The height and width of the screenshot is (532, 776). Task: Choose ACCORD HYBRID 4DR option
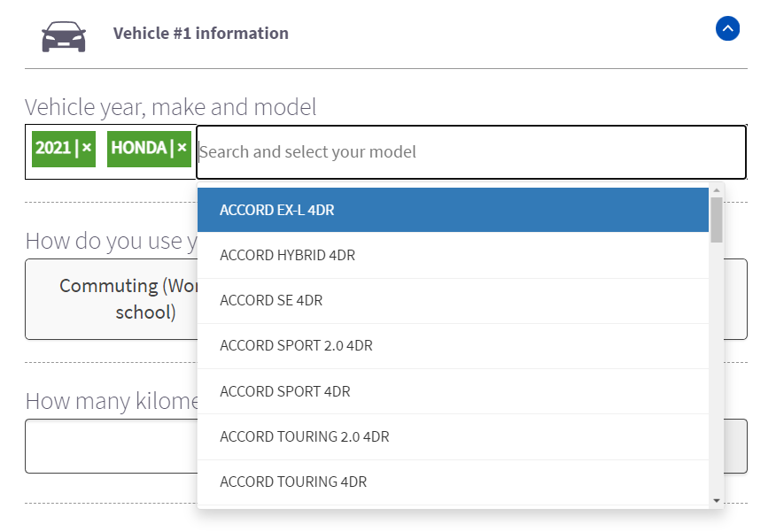coord(452,255)
